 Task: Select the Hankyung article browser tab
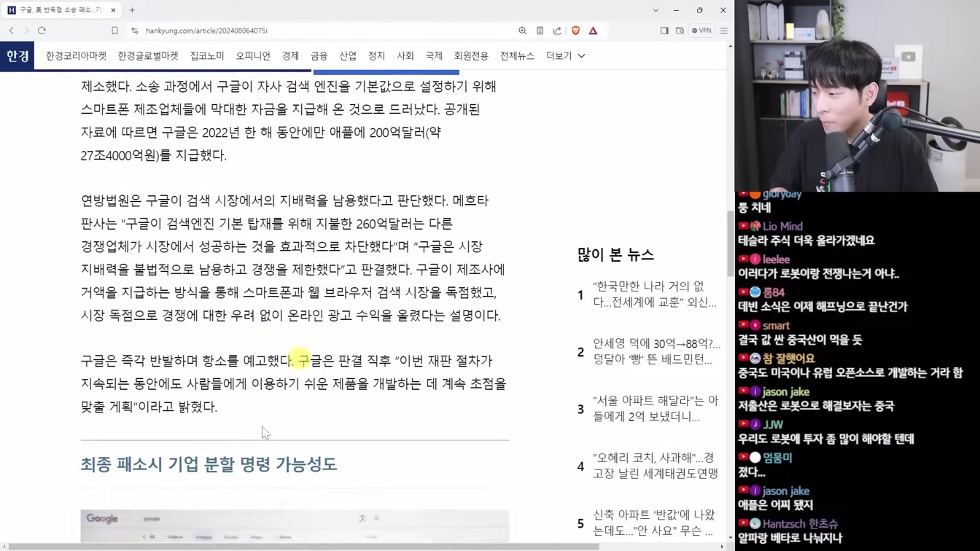[61, 10]
